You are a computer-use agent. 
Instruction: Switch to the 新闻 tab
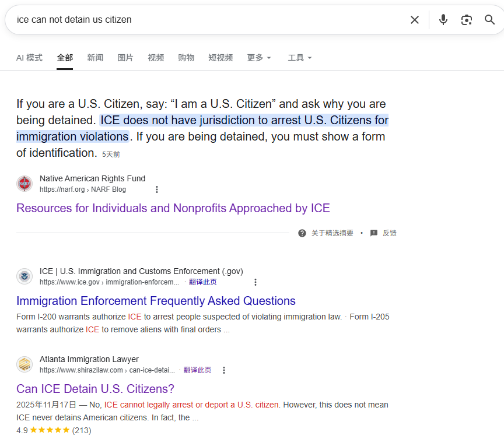(95, 58)
